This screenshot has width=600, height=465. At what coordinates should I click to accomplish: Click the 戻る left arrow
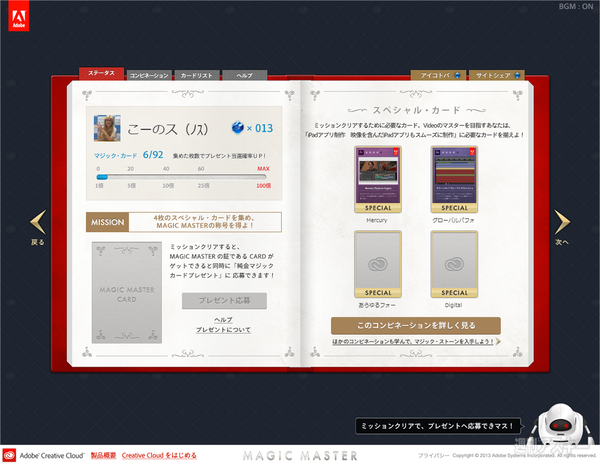click(38, 227)
